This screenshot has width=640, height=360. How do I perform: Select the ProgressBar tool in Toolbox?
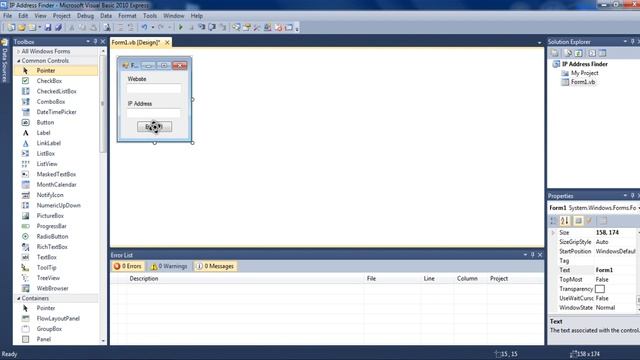pyautogui.click(x=51, y=226)
